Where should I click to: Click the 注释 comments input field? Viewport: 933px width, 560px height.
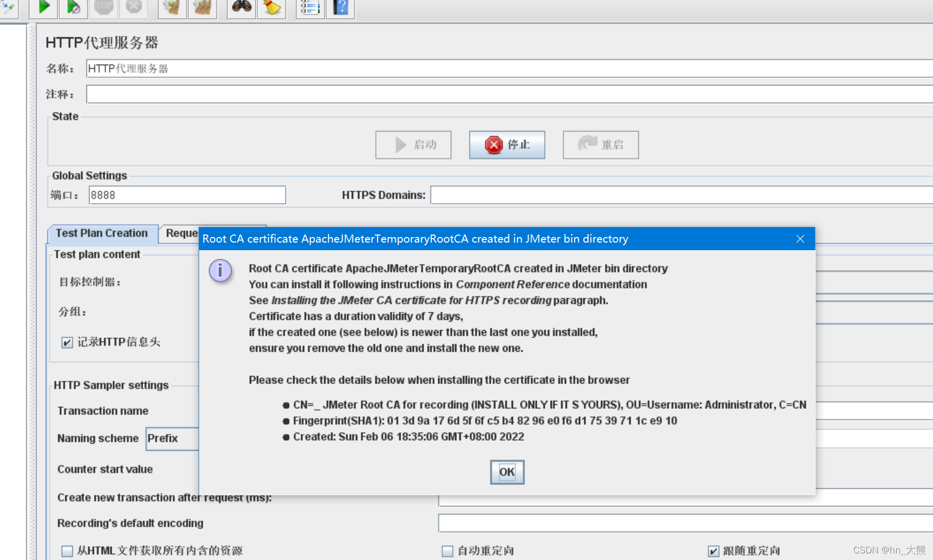[x=509, y=94]
